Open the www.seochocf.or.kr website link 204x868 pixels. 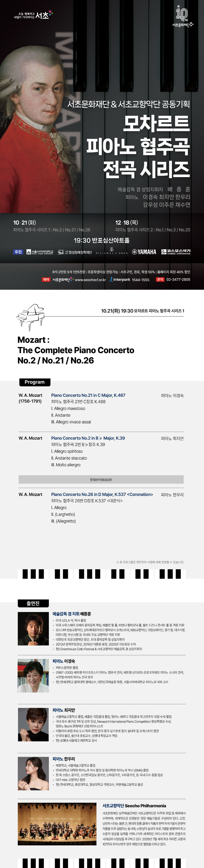tap(90, 280)
